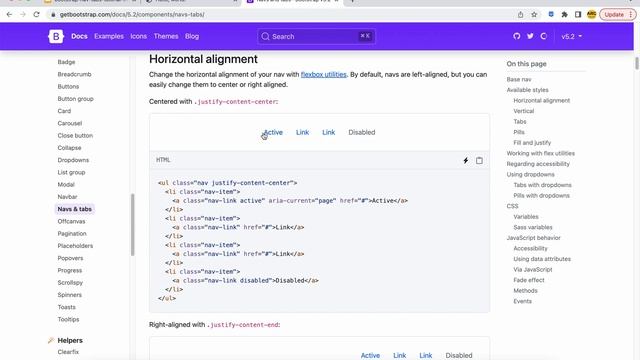Jump to JavaScript behavior section
This screenshot has width=640, height=360.
click(x=533, y=238)
